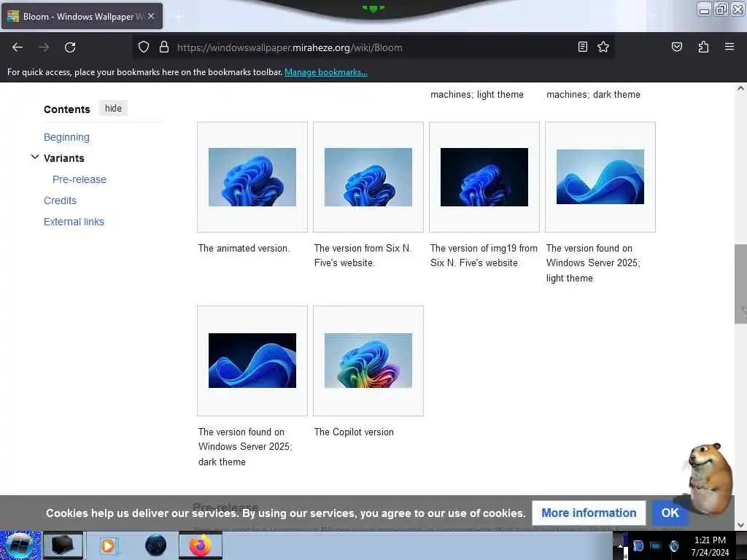
Task: Open the Manage bookmarks link
Action: (x=326, y=72)
